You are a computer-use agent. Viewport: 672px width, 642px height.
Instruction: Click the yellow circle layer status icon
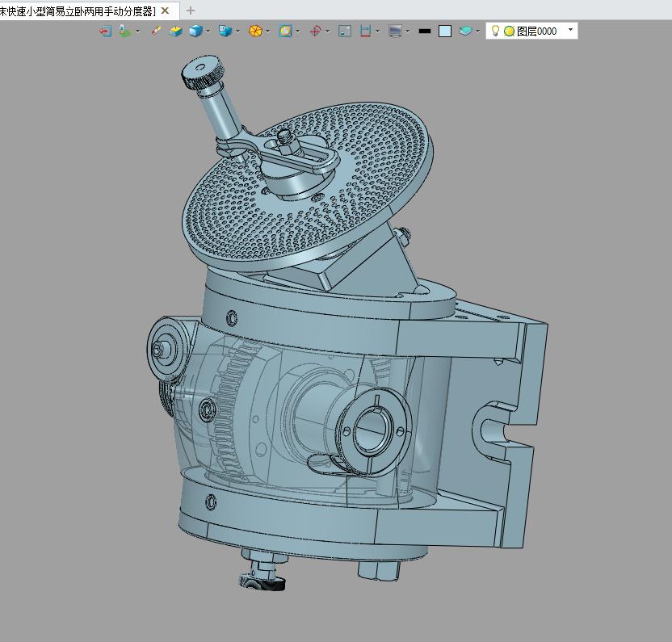click(x=509, y=31)
